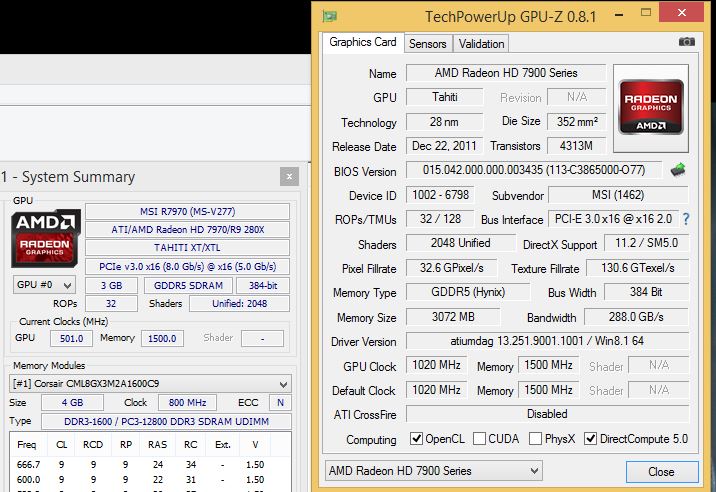
Task: Click the ECC value N field
Action: (x=280, y=402)
